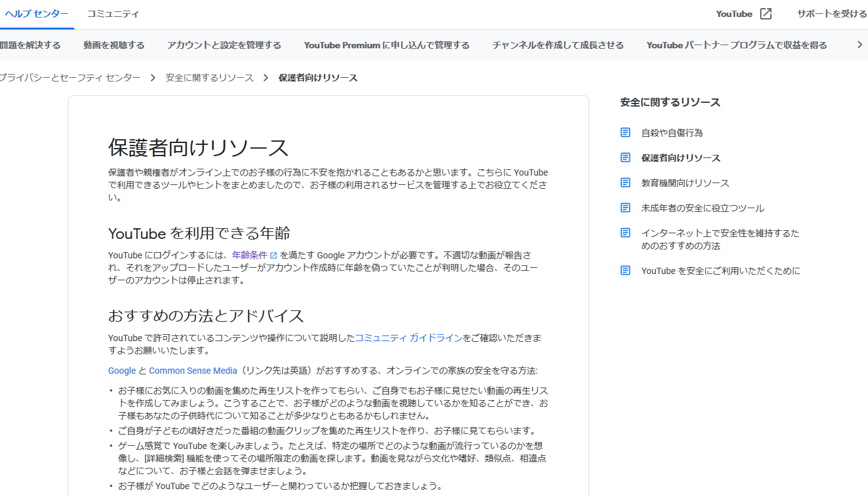Viewport: 868px width, 496px height.
Task: Go to 安全に関するリソース breadcrumb
Action: tap(209, 78)
